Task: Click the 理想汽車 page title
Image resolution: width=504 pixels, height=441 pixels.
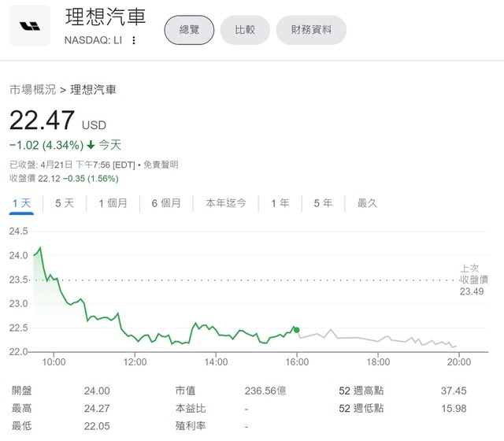Action: pyautogui.click(x=106, y=17)
